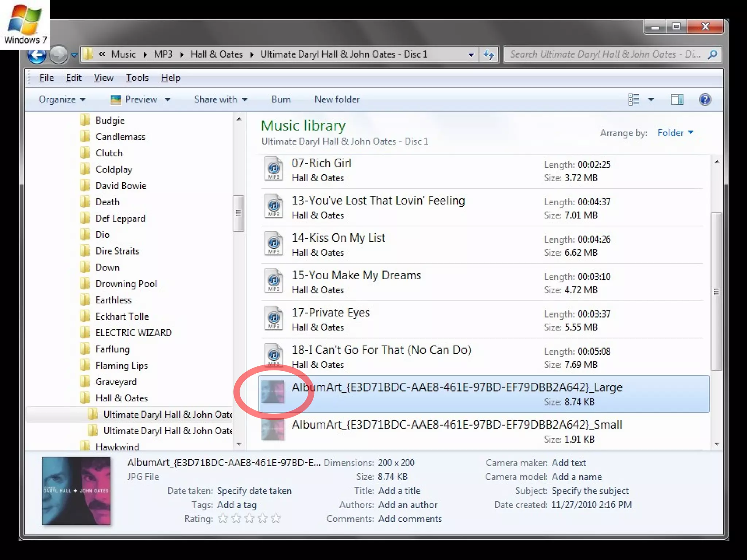747x560 pixels.
Task: Open Help with the question mark icon
Action: click(x=705, y=100)
